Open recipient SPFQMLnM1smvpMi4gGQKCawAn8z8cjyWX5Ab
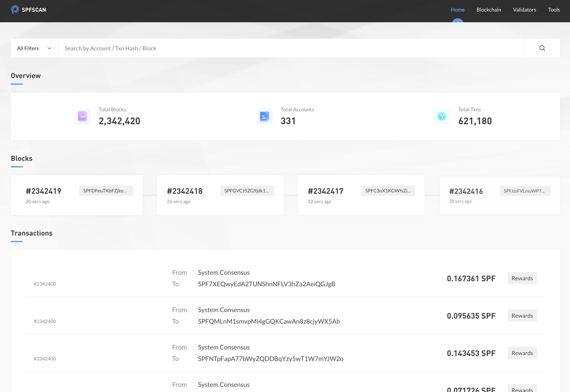This screenshot has height=392, width=570. click(269, 321)
